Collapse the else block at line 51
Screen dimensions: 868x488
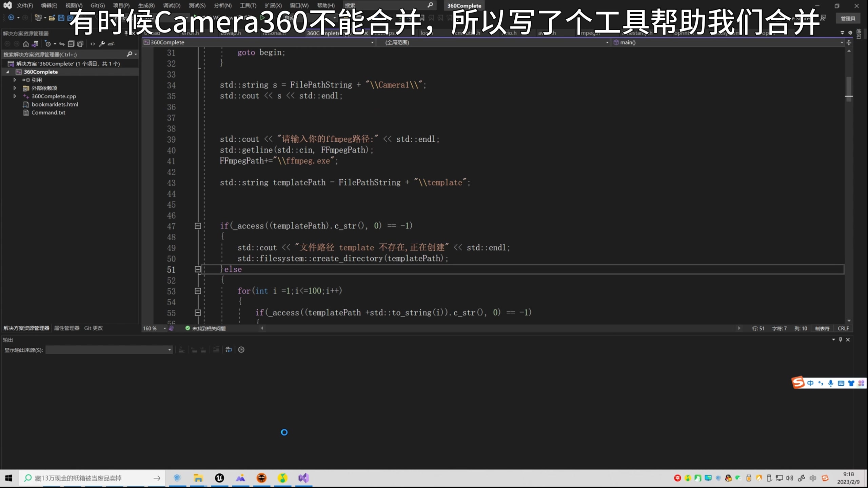click(x=198, y=269)
